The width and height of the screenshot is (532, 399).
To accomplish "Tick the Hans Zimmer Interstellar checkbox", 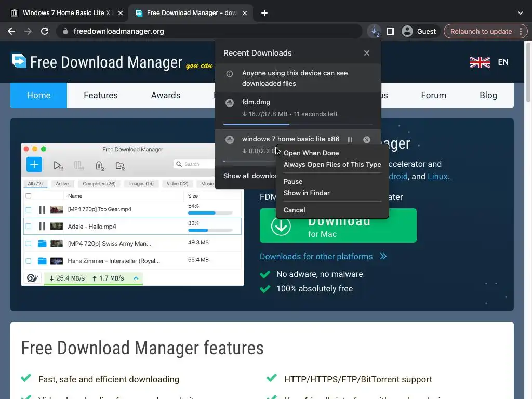I will [x=29, y=261].
